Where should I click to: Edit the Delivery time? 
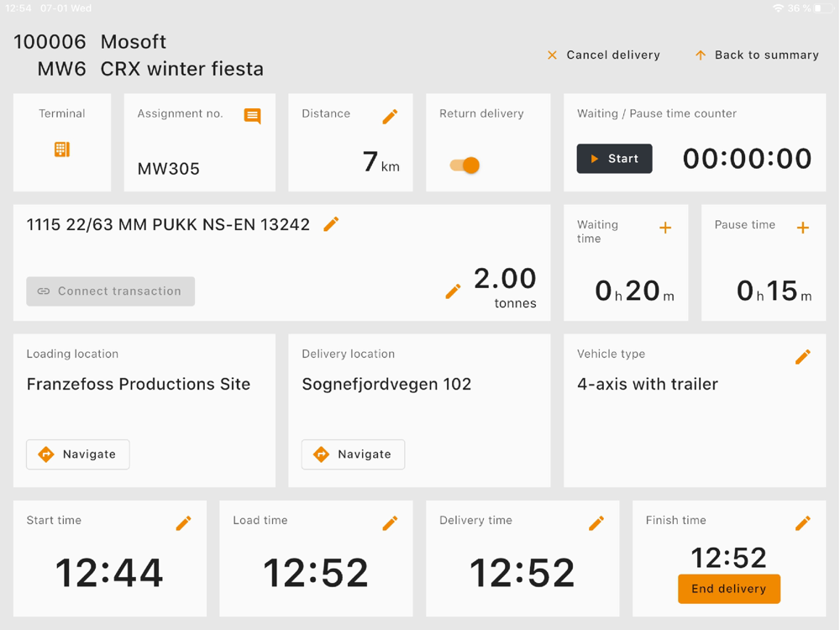[x=596, y=522]
